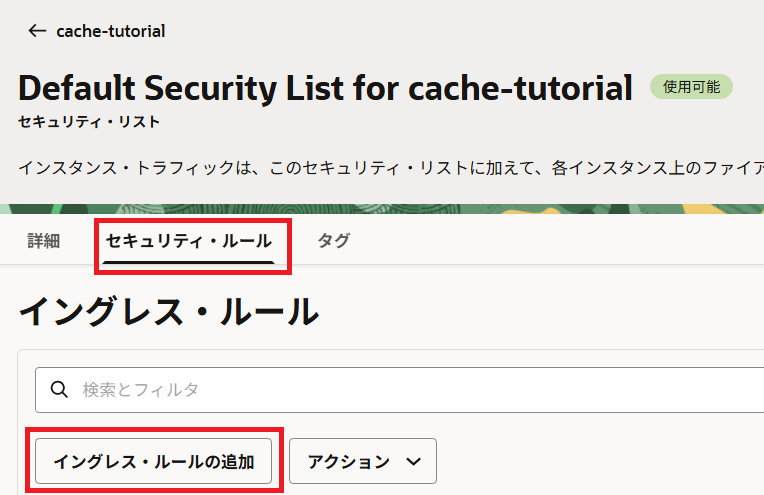The width and height of the screenshot is (764, 495).
Task: Click the underline beneath the セキュリティ・ルール tab
Action: click(189, 262)
